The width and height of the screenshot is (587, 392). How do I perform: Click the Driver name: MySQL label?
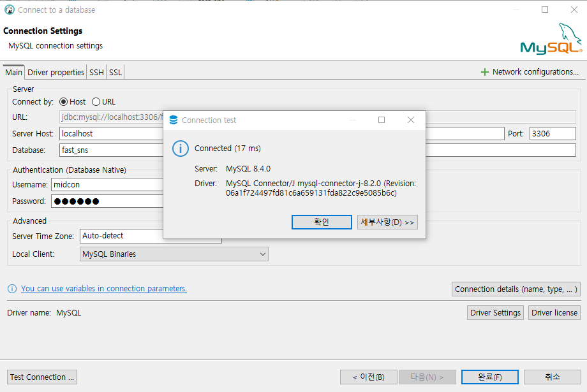tap(44, 313)
